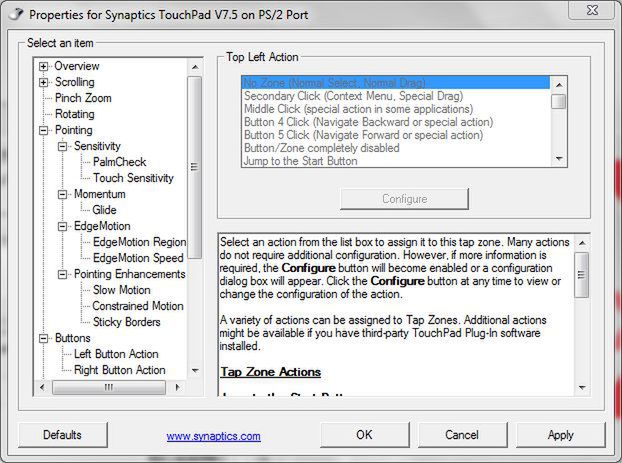Confirm with the OK button
The image size is (622, 463).
point(364,435)
